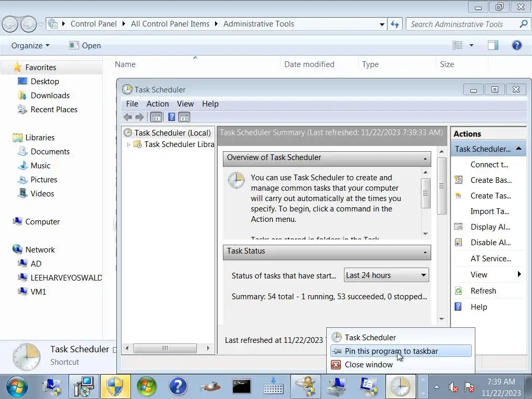The width and height of the screenshot is (532, 399).
Task: Click the Import Task action
Action: pyautogui.click(x=488, y=211)
